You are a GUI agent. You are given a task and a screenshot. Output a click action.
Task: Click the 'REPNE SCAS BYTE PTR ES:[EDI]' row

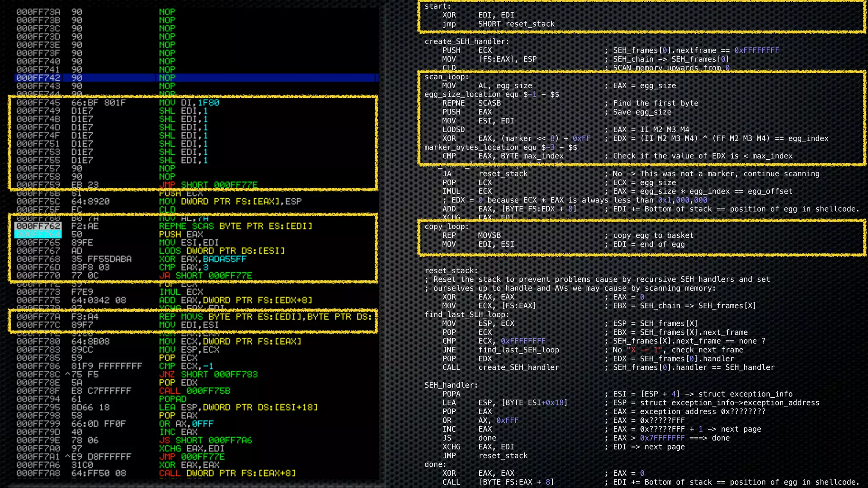[x=196, y=226]
